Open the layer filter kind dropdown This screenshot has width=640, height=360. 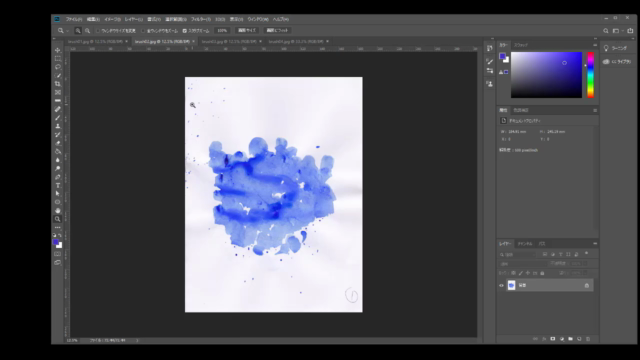[518, 254]
